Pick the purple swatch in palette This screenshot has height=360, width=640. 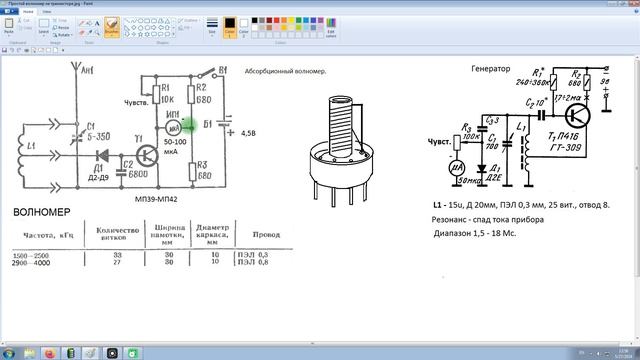coord(320,20)
